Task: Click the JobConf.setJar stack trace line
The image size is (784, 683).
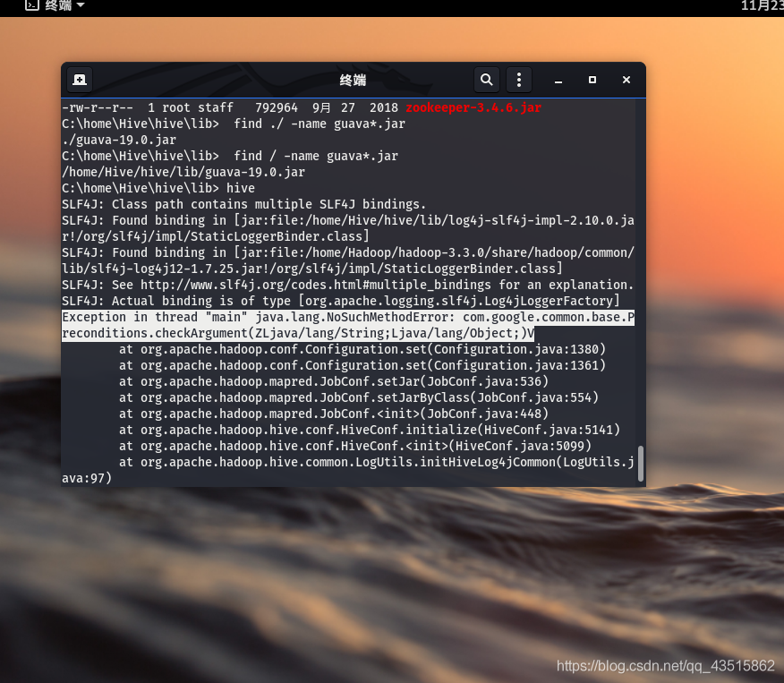Action: tap(334, 381)
